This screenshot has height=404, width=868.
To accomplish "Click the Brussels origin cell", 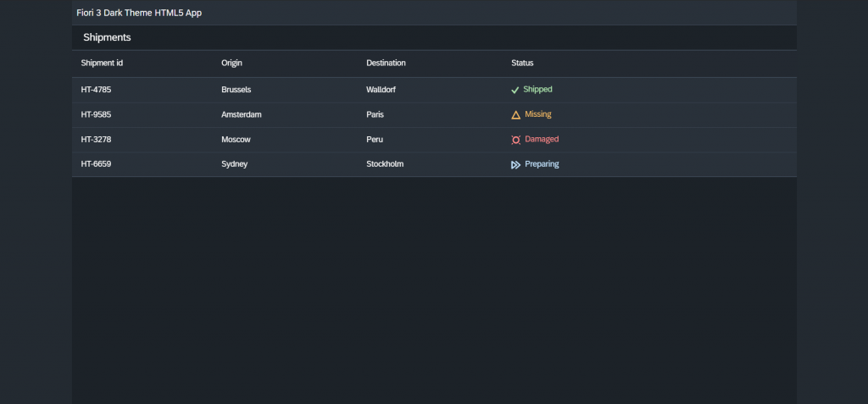I will (x=236, y=89).
